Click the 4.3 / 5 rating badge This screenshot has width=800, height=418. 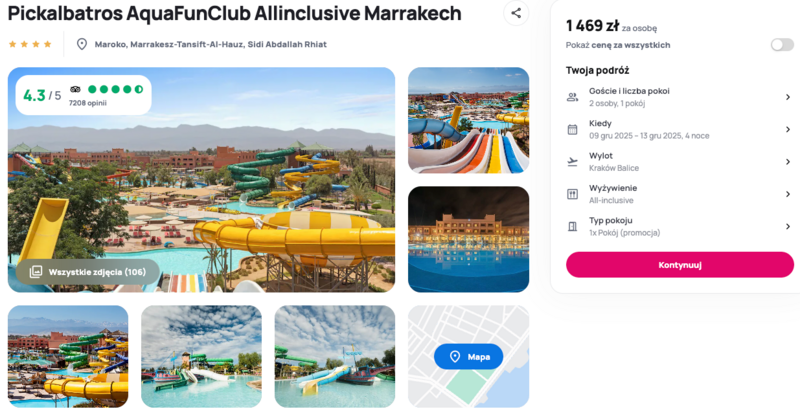click(84, 95)
